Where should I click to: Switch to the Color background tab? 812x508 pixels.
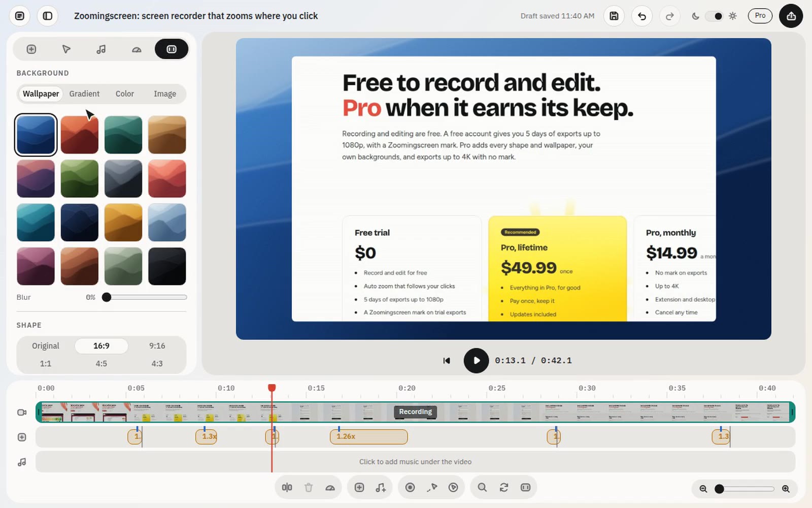click(x=124, y=94)
